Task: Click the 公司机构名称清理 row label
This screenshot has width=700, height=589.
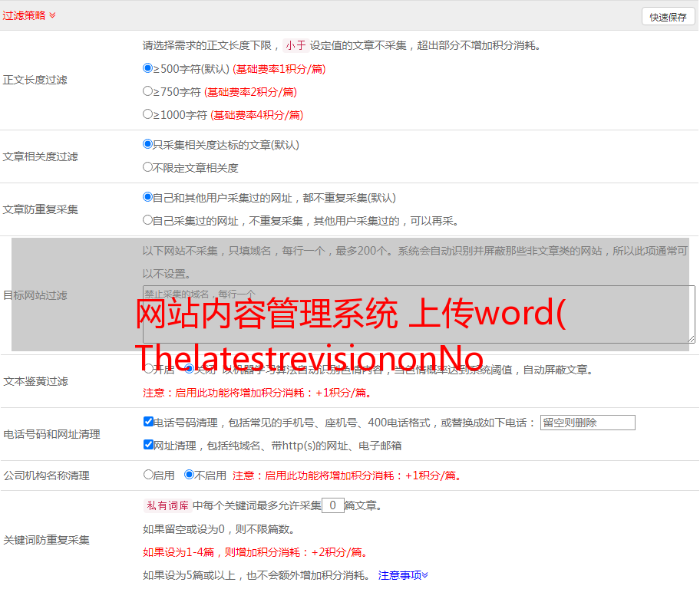Action: coord(46,475)
